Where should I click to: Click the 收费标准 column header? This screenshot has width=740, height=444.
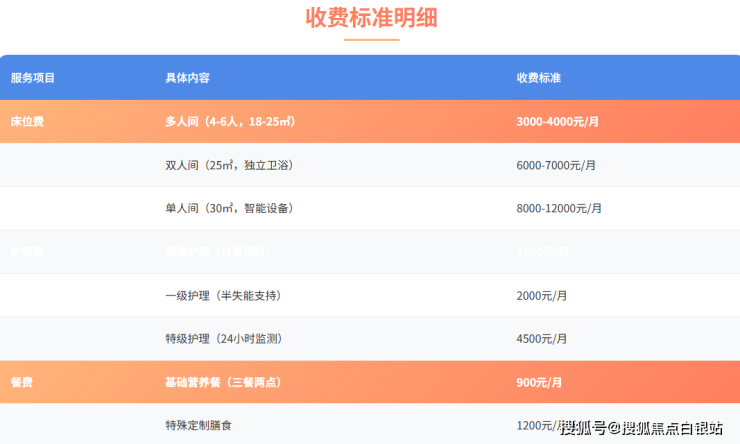click(x=539, y=78)
